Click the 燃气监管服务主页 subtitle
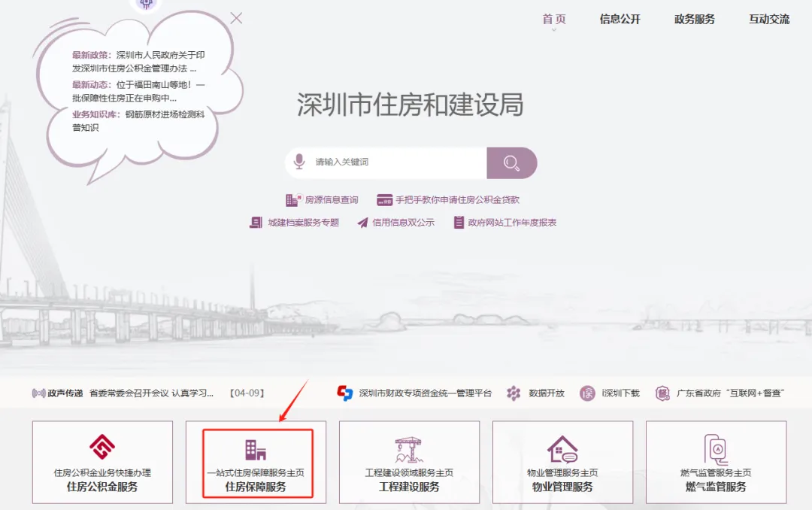 [716, 472]
